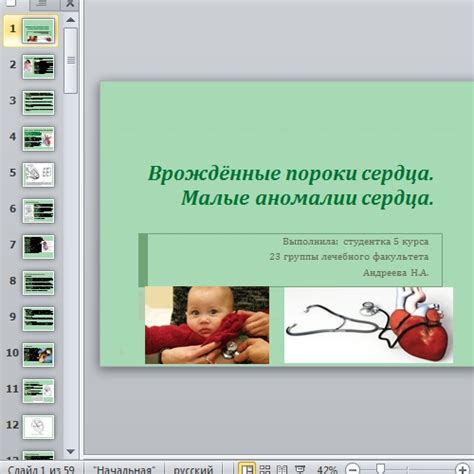Select slide 3 thumbnail
Image resolution: width=474 pixels, height=474 pixels.
click(38, 103)
